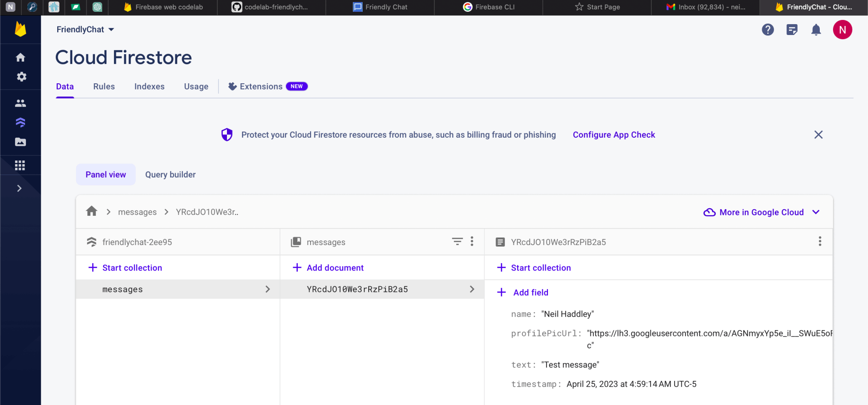This screenshot has width=868, height=405.
Task: Click the text field "Test message" value
Action: click(x=570, y=365)
